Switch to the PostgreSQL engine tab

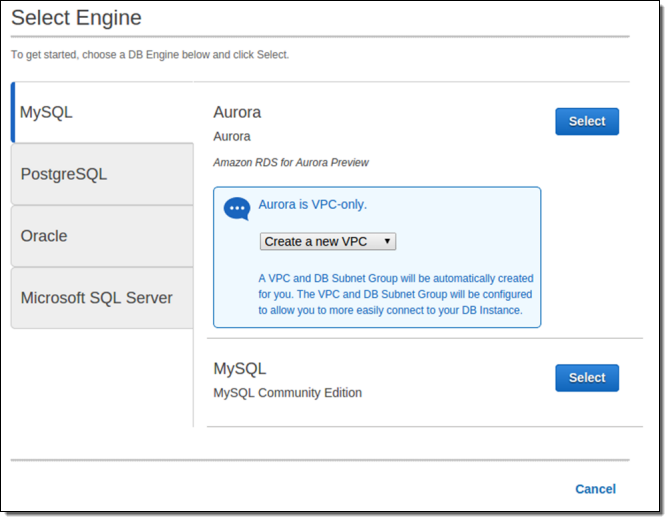point(102,174)
